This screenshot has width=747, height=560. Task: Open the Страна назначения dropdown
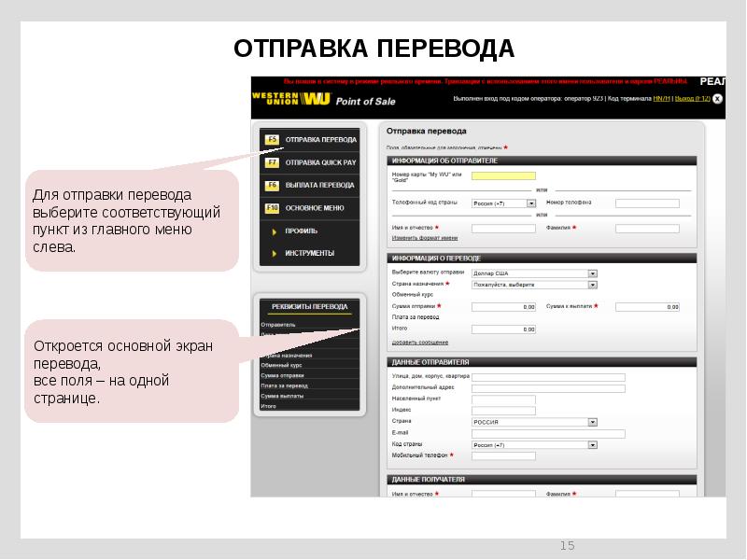click(592, 285)
